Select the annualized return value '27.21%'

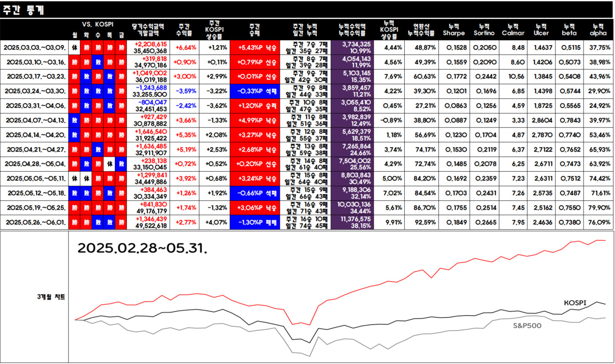425,106
